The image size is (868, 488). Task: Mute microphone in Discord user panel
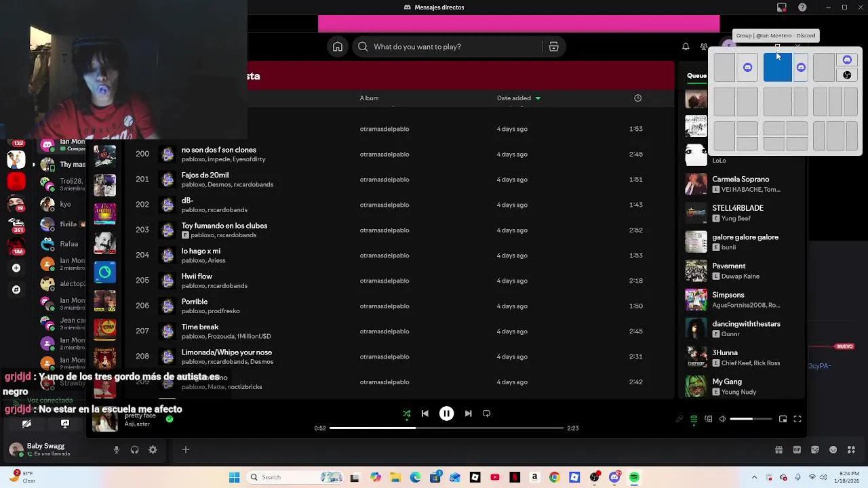coord(117,449)
